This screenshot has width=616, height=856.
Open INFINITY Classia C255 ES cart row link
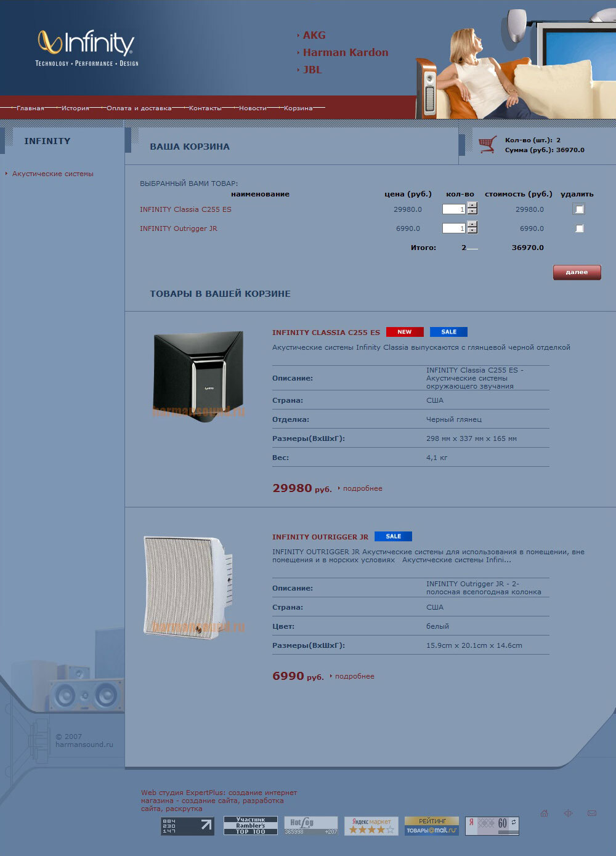point(185,209)
